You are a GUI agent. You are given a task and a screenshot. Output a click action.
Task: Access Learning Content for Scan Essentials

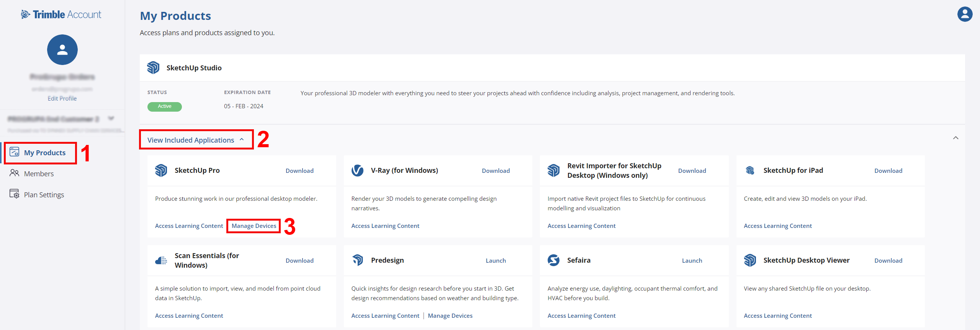(189, 315)
